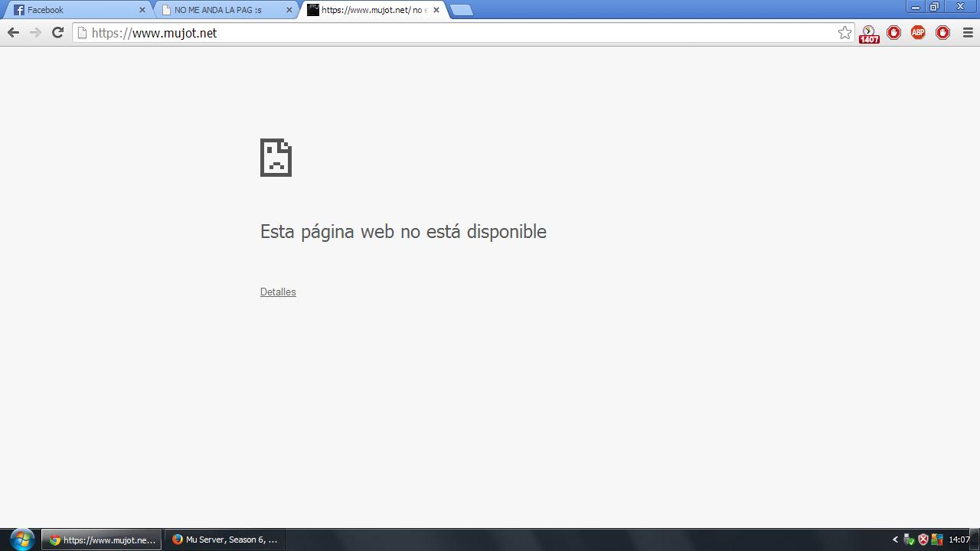Open the clock extension showing 1407

point(869,33)
